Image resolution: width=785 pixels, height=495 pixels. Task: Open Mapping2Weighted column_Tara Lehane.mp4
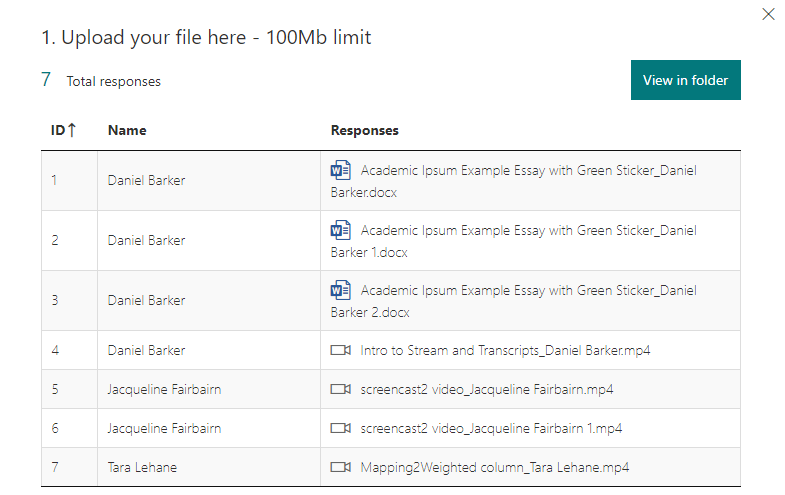coord(495,467)
